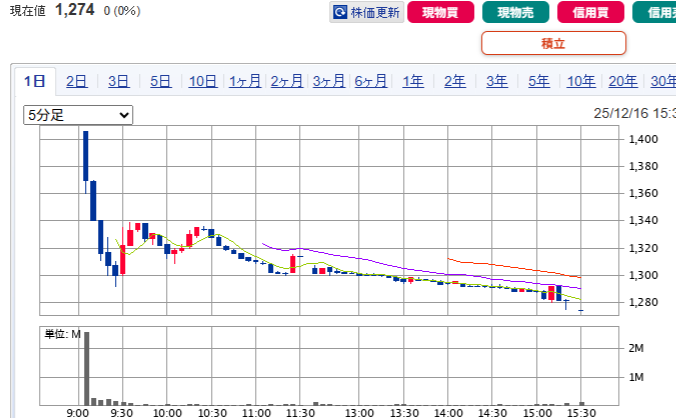Select the 1日 chart tab
The height and width of the screenshot is (418, 676).
tap(35, 82)
